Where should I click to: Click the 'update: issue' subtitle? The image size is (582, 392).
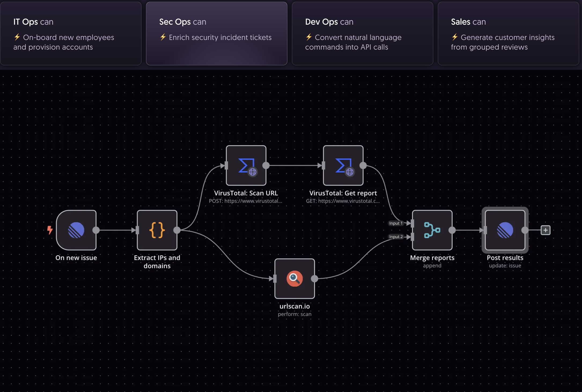coord(505,265)
